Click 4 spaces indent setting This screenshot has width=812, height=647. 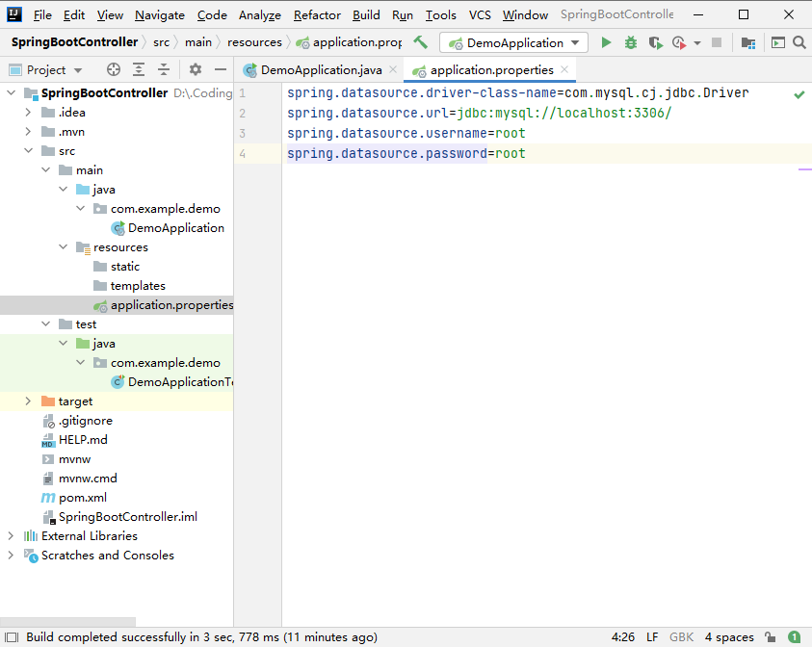[729, 636]
